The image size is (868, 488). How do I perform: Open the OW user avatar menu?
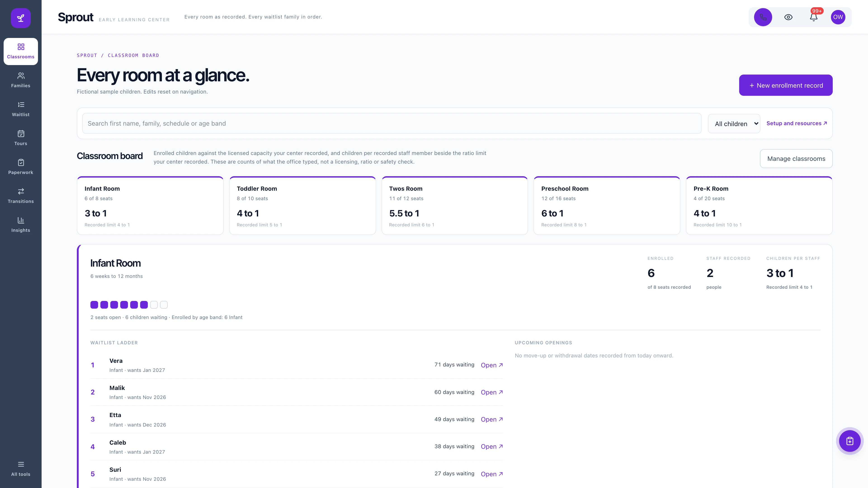click(x=838, y=17)
